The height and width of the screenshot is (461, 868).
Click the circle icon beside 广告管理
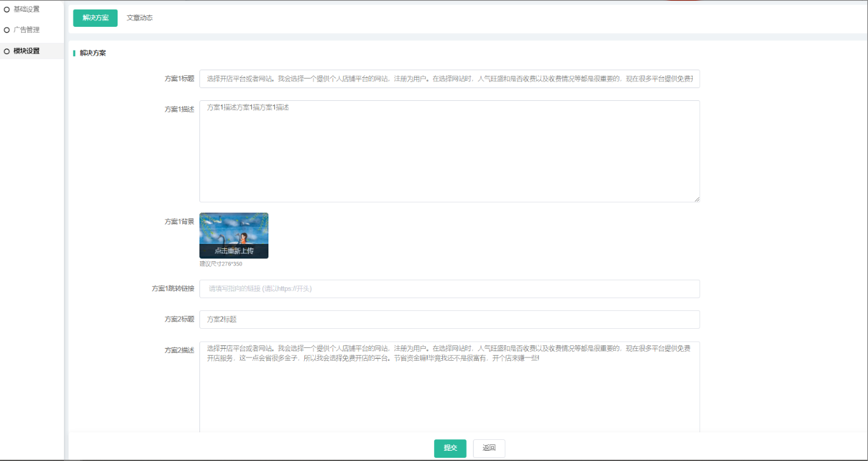(x=7, y=30)
